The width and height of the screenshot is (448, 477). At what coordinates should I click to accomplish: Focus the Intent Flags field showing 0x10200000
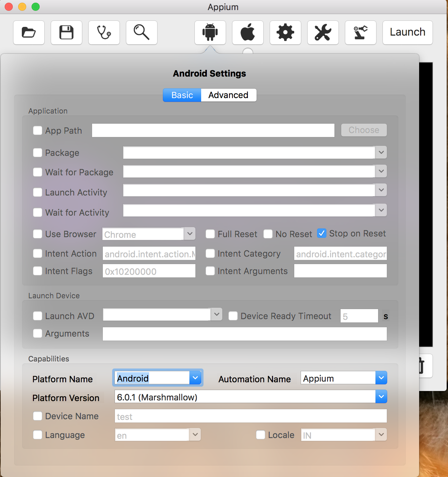(149, 271)
